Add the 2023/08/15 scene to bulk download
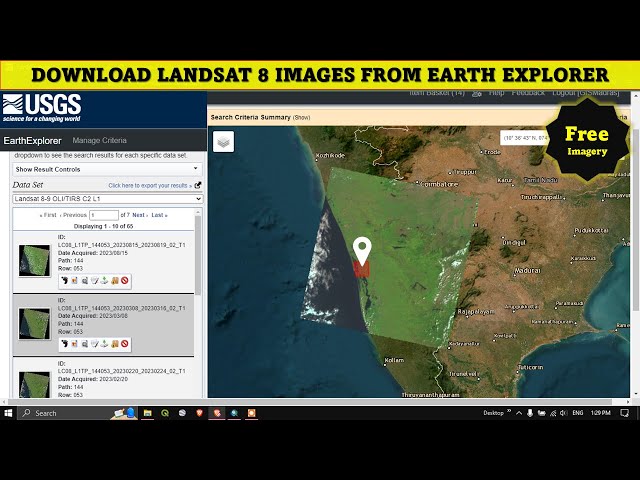640x480 pixels. pyautogui.click(x=115, y=280)
